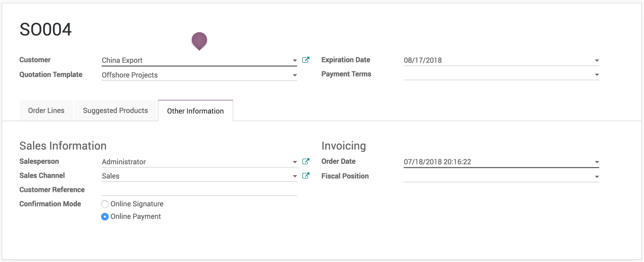Expand the Sales Channel dropdown arrow
Viewport: 644px width, 262px height.
pyautogui.click(x=295, y=176)
